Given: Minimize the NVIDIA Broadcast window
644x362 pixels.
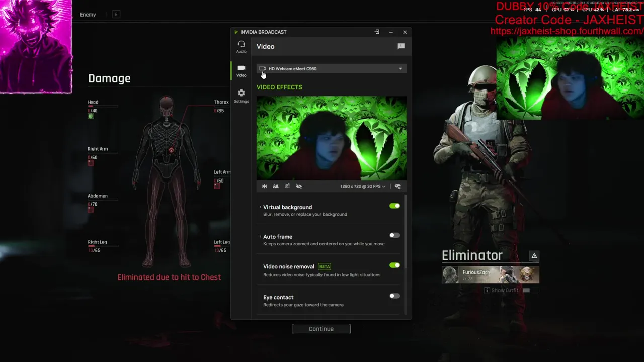Looking at the screenshot, I should [x=391, y=32].
